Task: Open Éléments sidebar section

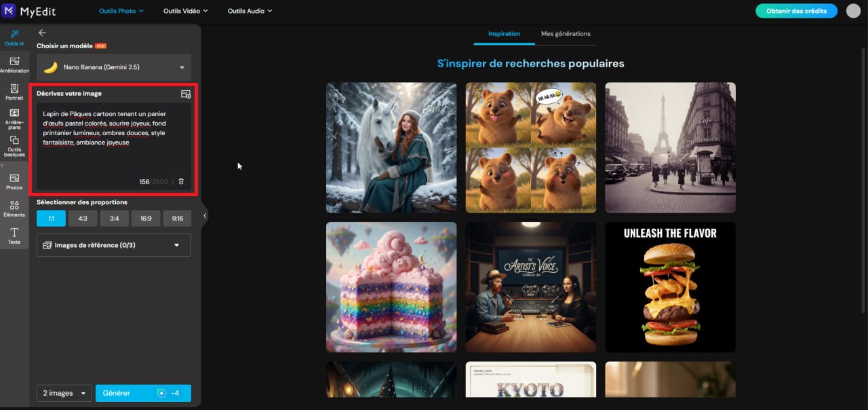Action: coord(14,208)
